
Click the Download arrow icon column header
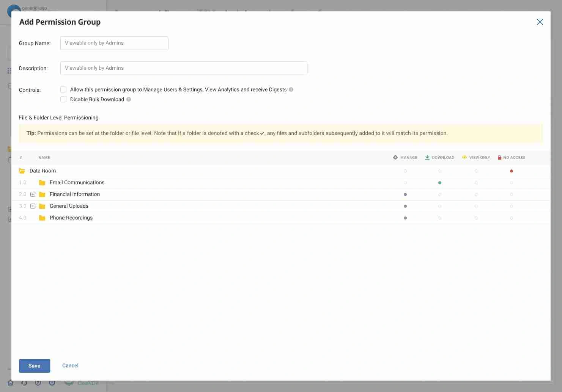pos(427,157)
